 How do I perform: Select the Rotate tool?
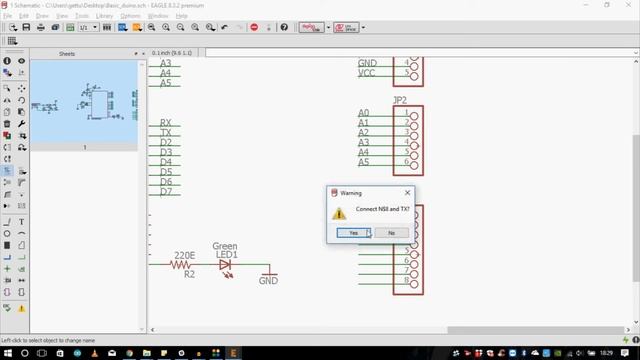point(22,100)
